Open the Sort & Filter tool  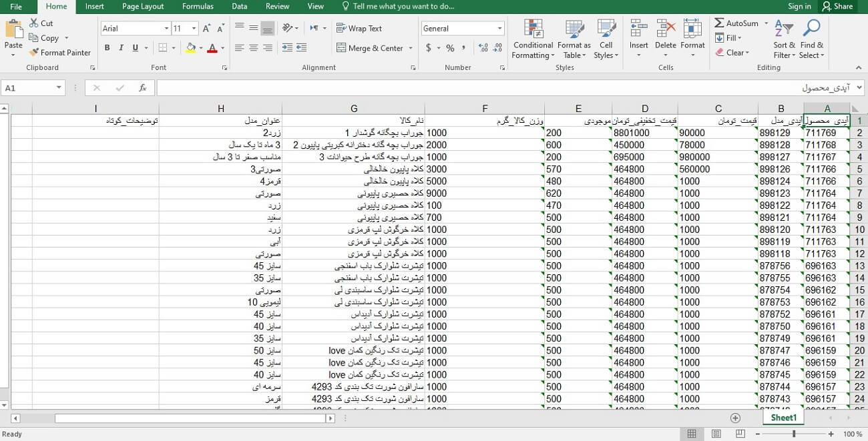[x=783, y=39]
